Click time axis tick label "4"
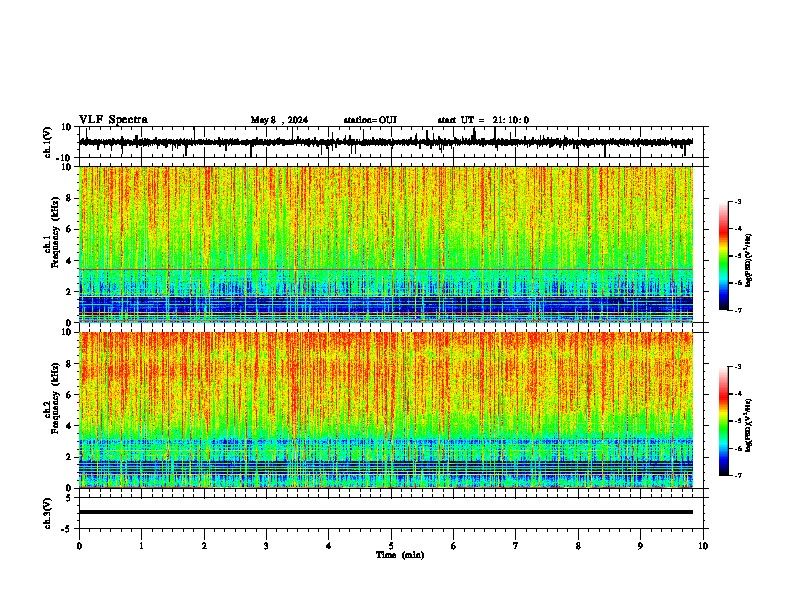 (x=329, y=546)
